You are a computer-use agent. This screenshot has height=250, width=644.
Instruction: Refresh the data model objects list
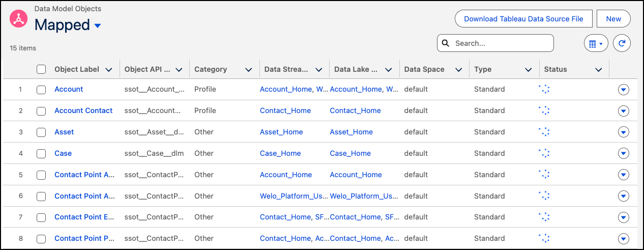(622, 44)
